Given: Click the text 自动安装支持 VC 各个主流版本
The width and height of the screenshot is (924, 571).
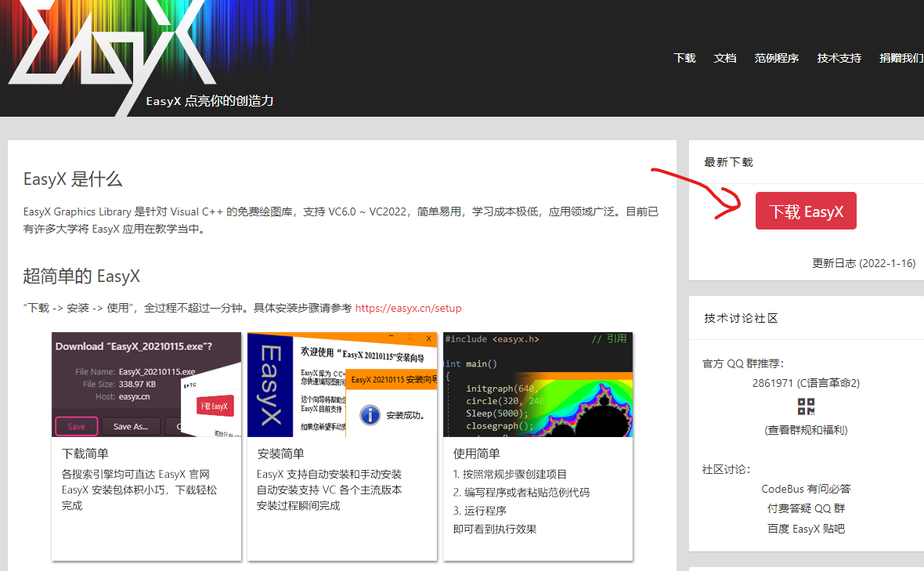Looking at the screenshot, I should tap(330, 490).
